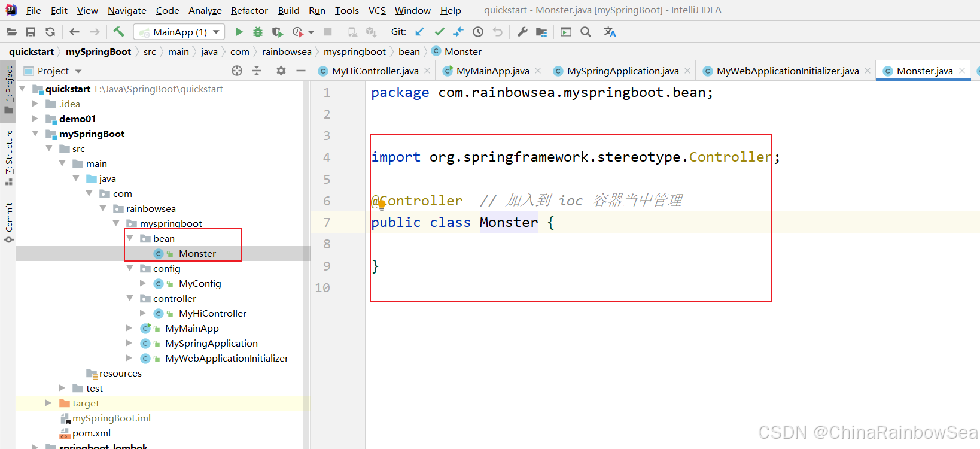Toggle the Commit tool window strip button
Viewport: 980px width, 449px height.
tap(8, 222)
